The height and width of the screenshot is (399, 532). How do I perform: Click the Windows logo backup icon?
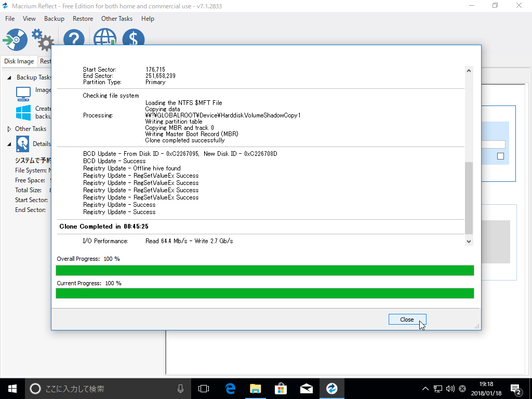[23, 112]
